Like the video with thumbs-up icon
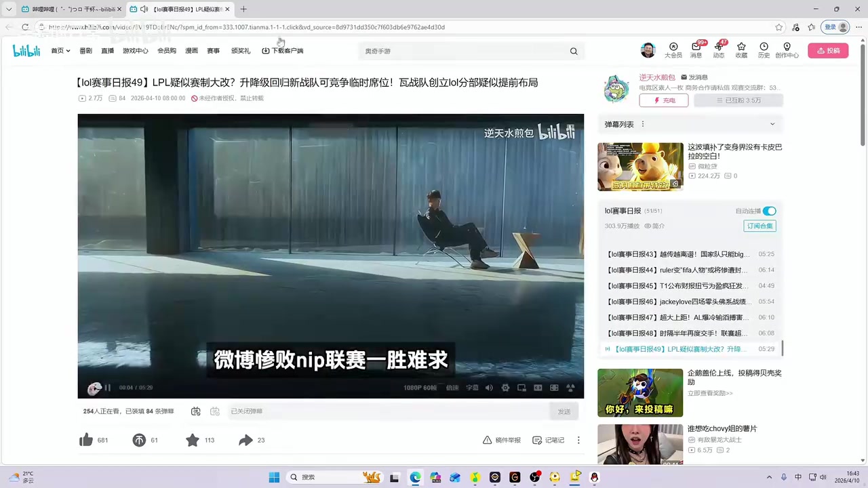Viewport: 868px width, 488px height. coord(86,441)
